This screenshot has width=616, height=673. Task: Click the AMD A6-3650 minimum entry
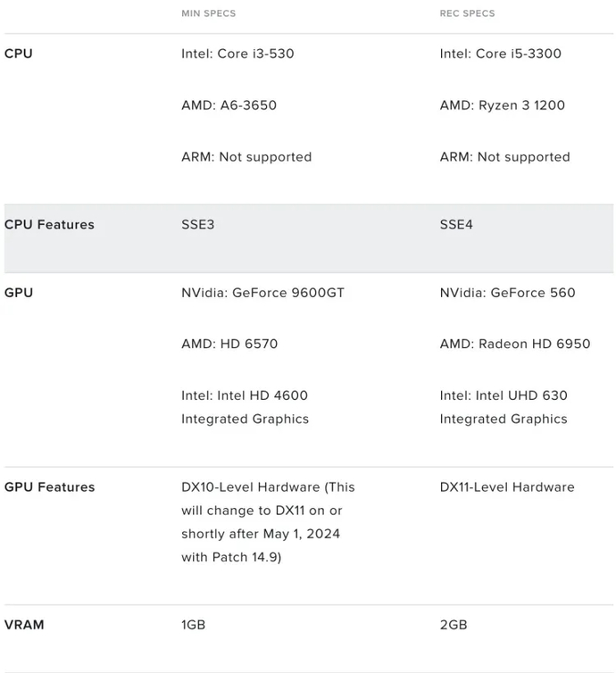(x=229, y=105)
